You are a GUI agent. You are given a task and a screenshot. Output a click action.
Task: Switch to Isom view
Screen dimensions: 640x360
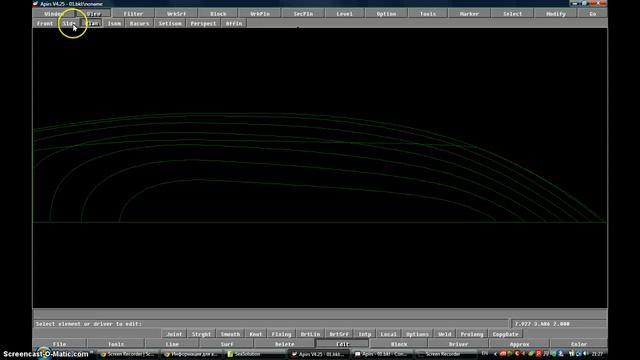[114, 23]
